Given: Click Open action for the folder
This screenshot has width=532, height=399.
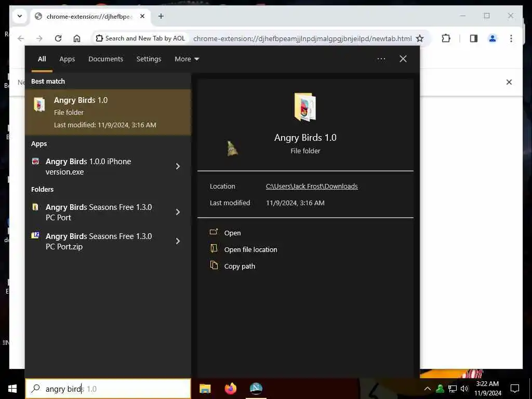Looking at the screenshot, I should pyautogui.click(x=232, y=233).
